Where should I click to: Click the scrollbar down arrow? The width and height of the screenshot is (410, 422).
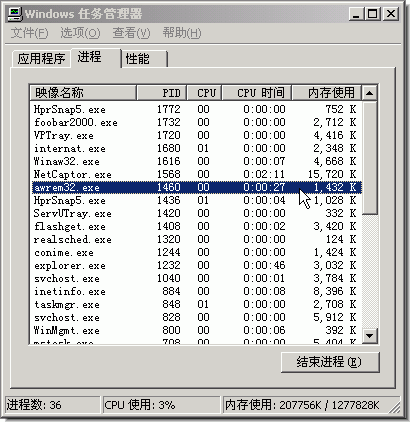tap(369, 335)
